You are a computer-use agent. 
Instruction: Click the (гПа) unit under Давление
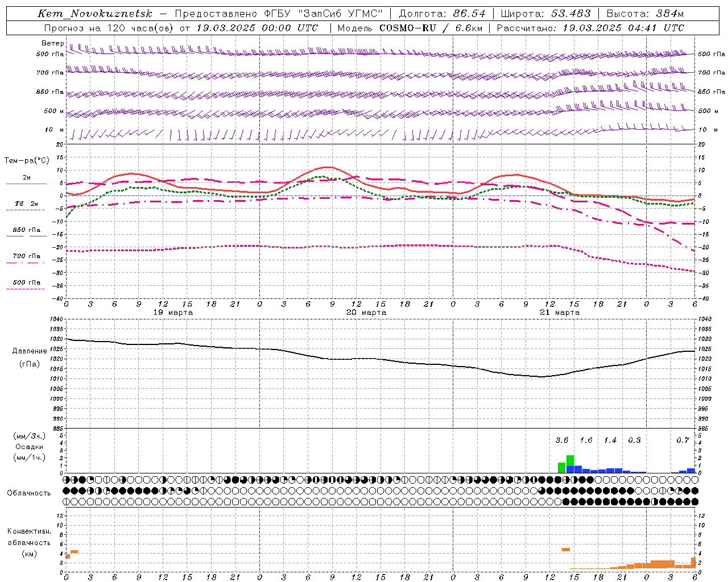(x=30, y=364)
